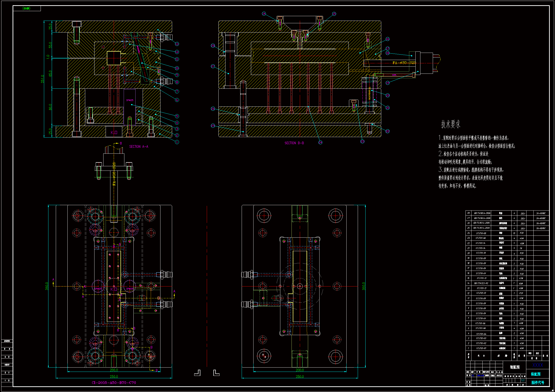Click the cyan 图样代号 cell
This screenshot has height=392, width=555.
pos(538,383)
